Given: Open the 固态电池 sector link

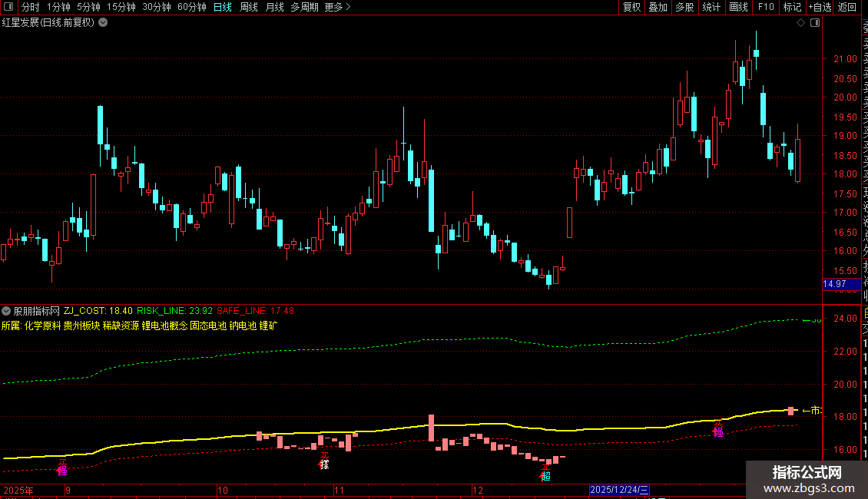Looking at the screenshot, I should tap(208, 326).
